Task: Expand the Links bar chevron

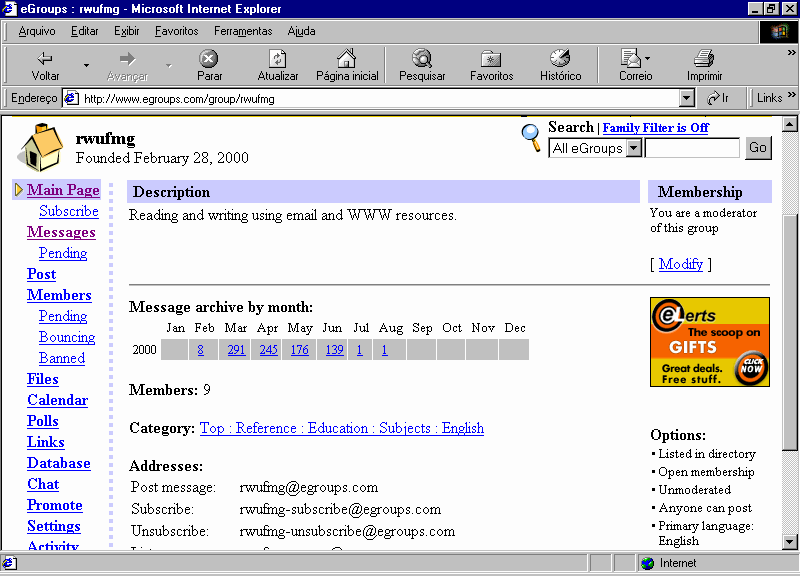Action: pyautogui.click(x=791, y=95)
